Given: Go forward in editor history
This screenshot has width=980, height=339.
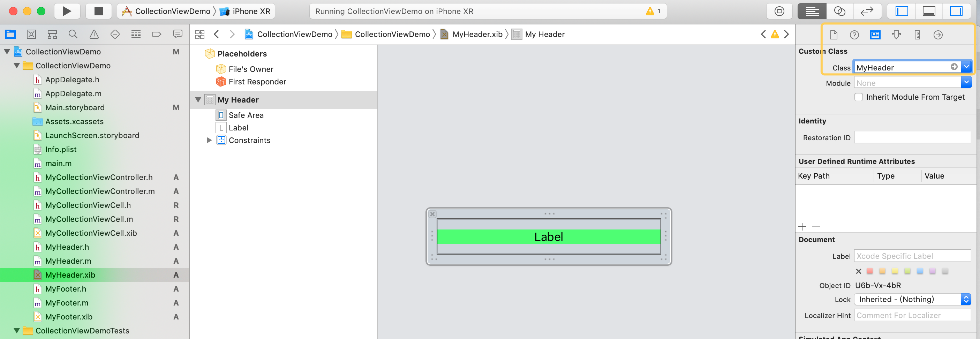Looking at the screenshot, I should click(x=232, y=34).
